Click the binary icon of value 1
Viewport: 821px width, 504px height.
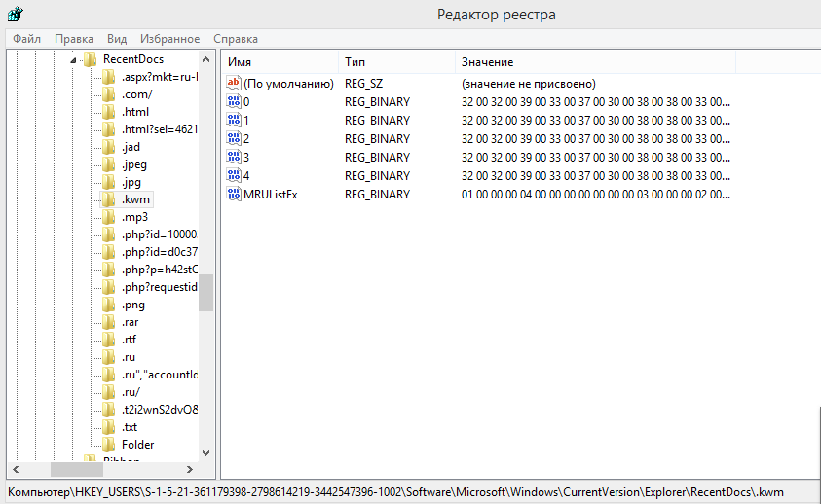[234, 120]
